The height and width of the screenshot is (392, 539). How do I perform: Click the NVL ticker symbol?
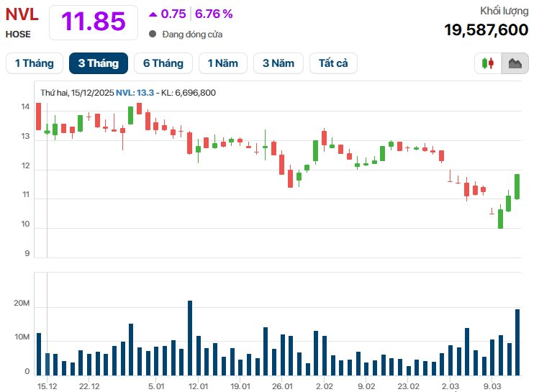22,14
